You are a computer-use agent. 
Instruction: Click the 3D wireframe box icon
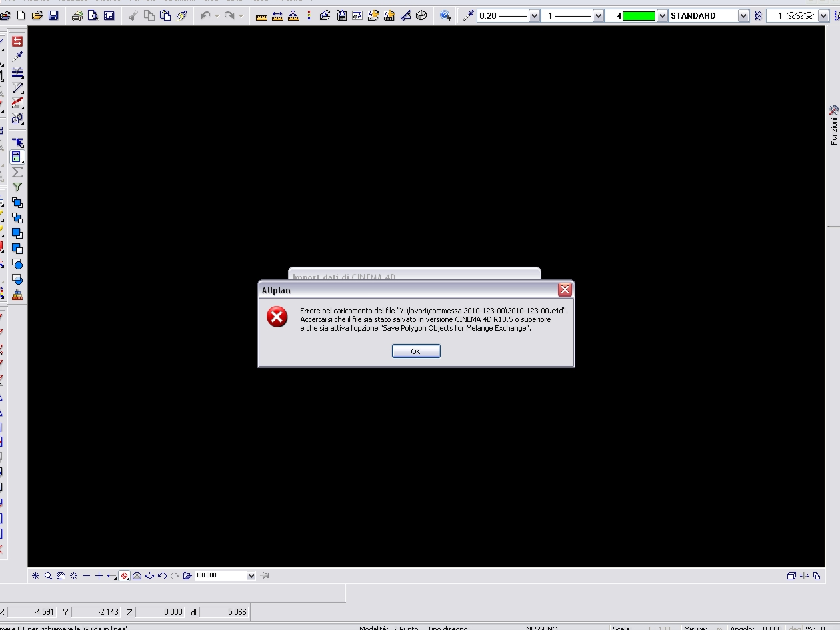pos(421,15)
